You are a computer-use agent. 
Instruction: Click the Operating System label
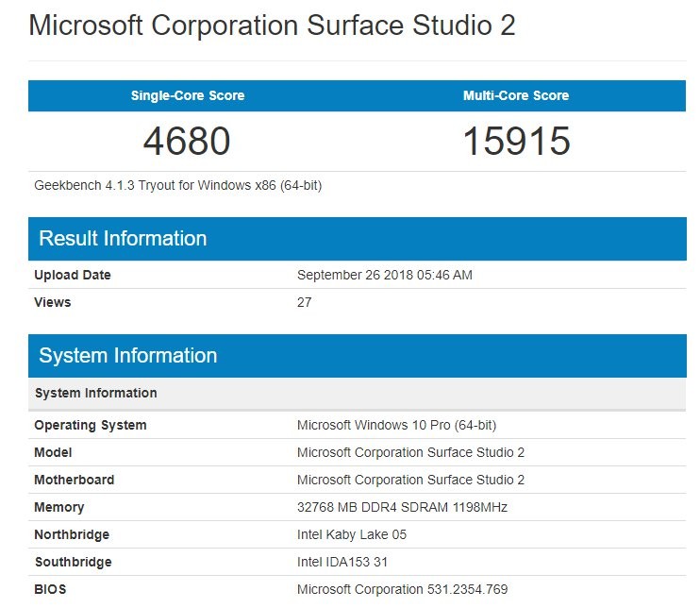point(91,425)
